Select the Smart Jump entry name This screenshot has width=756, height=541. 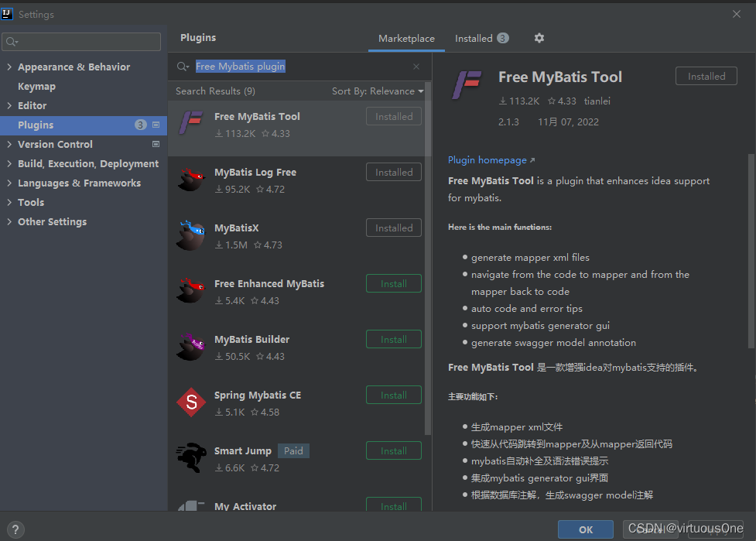[x=242, y=450]
